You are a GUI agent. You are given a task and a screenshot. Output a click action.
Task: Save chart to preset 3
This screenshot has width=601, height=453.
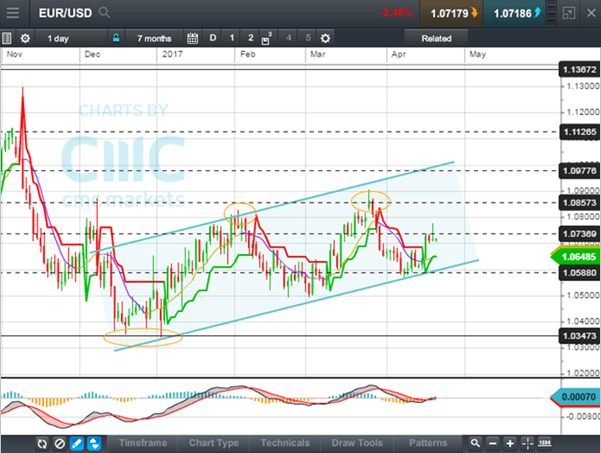pos(267,38)
